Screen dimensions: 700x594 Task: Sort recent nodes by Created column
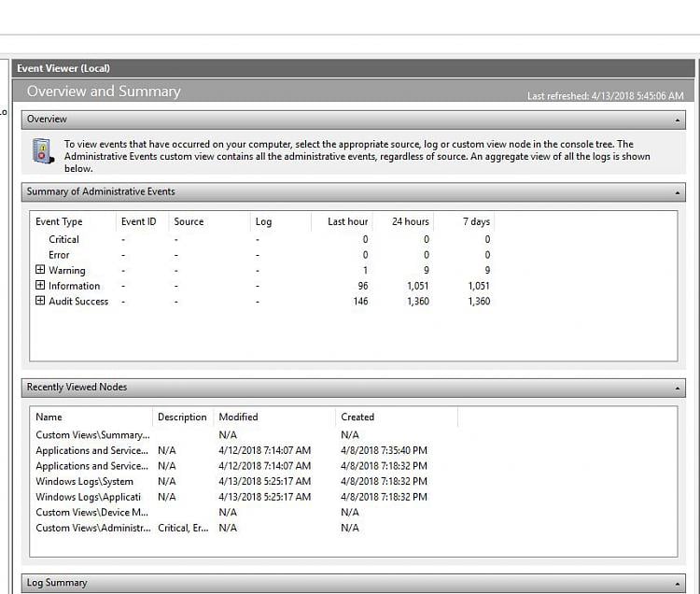357,417
